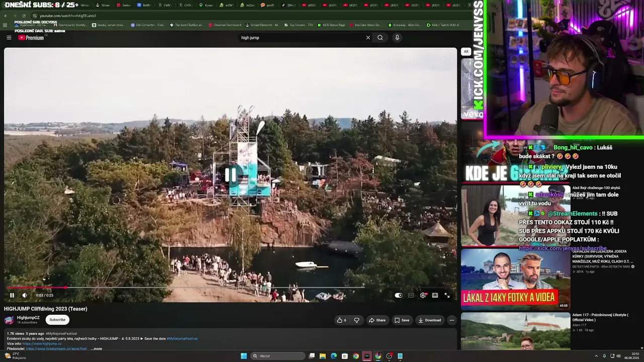Open the 'KICK Status Page' bookmark
Screen dimensions: 644x362
tap(331, 25)
